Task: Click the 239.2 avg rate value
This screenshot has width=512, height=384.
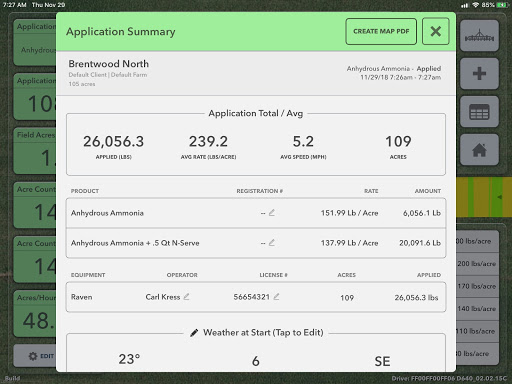Action: [208, 141]
